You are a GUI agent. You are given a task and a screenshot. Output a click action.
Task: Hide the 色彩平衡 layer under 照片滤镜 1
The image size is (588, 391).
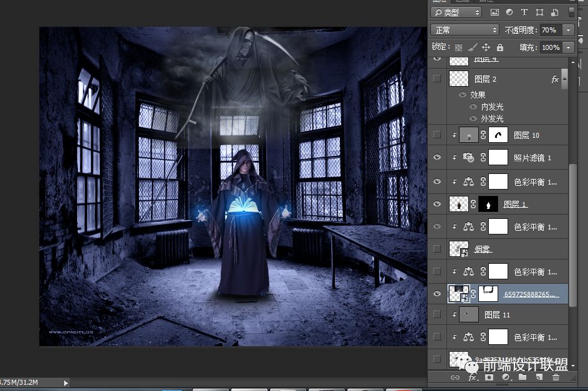[x=437, y=181]
